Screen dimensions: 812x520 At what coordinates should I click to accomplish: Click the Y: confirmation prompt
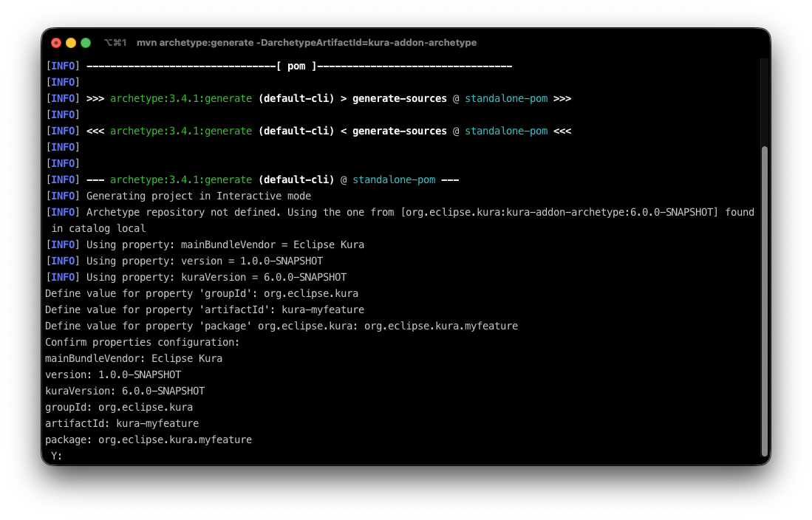56,456
